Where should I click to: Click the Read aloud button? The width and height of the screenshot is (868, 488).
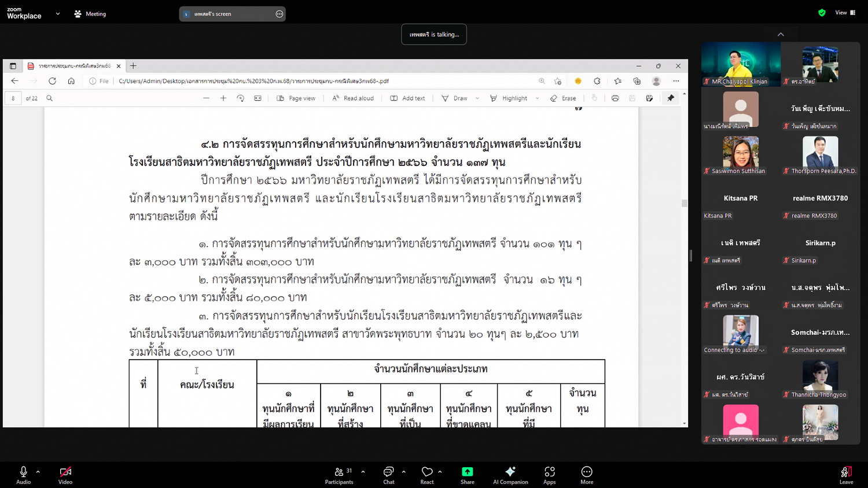(353, 98)
